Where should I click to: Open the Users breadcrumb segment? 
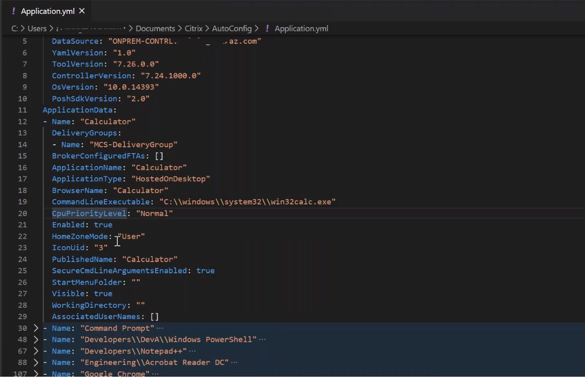[36, 29]
